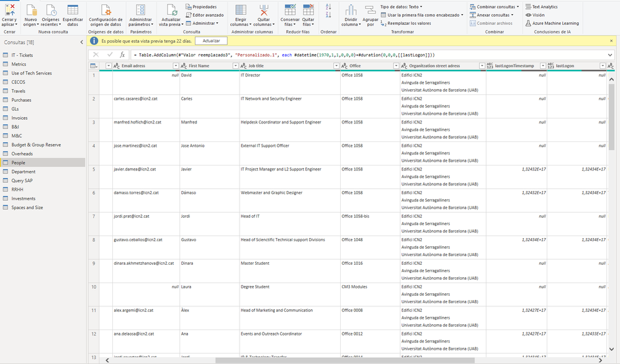The image size is (620, 364).
Task: Click Administrar parámetros icon
Action: [140, 11]
